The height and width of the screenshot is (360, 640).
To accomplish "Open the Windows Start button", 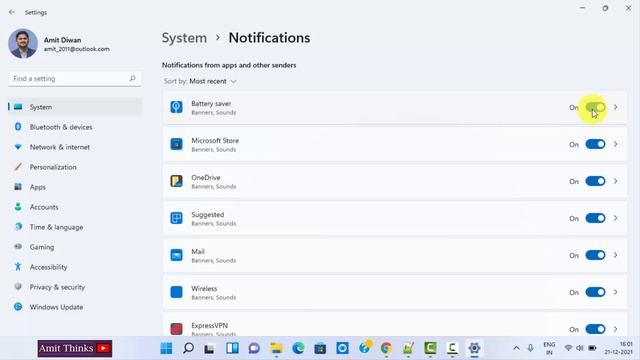I will [166, 348].
